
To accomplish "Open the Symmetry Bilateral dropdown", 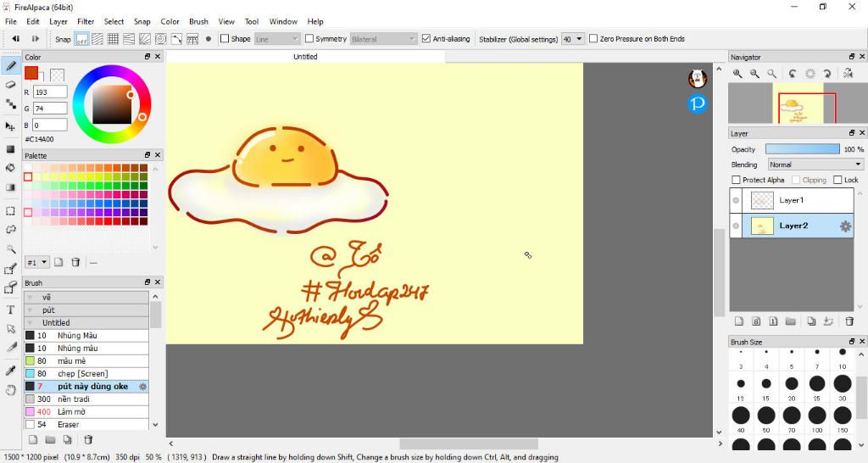I will pyautogui.click(x=383, y=39).
